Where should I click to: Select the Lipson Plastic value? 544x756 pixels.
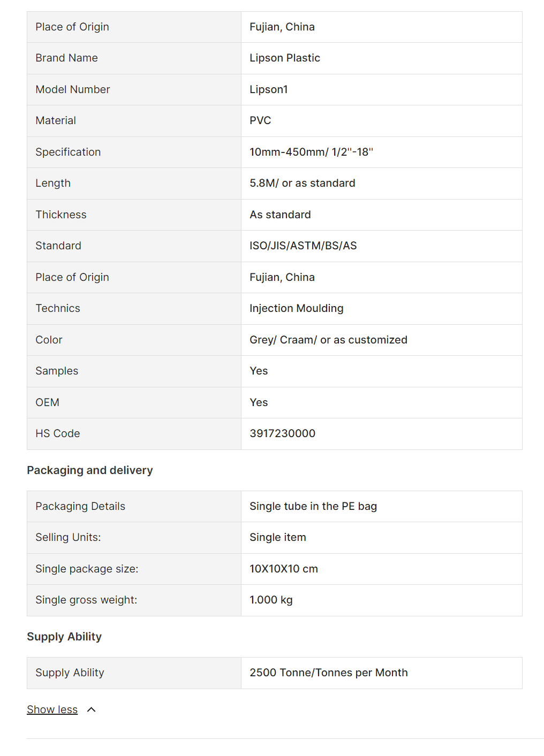coord(284,58)
